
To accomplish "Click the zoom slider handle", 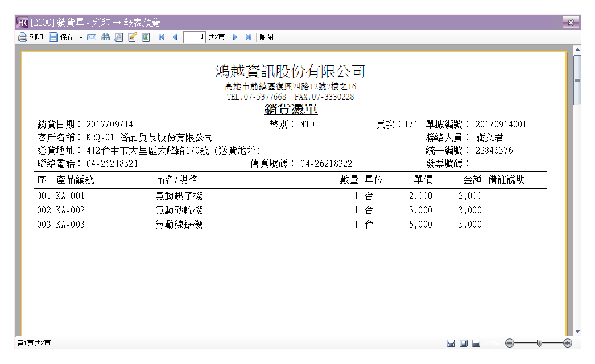I will coord(539,343).
